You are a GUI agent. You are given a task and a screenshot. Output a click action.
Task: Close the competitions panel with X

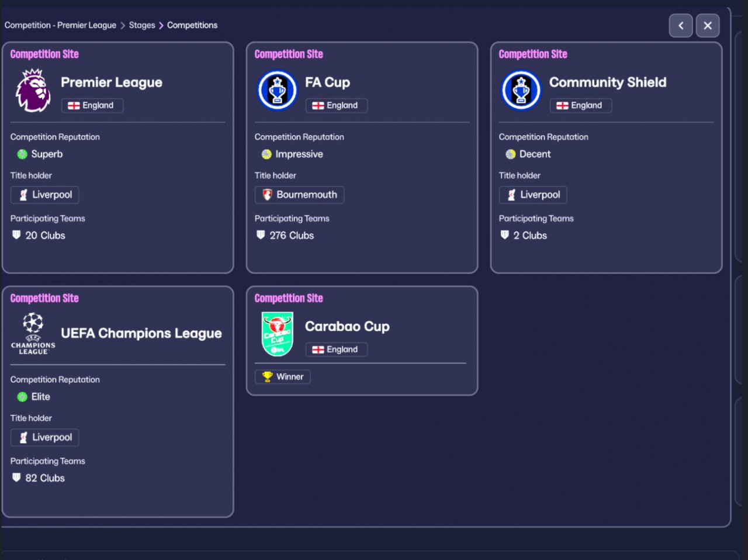[x=708, y=26]
